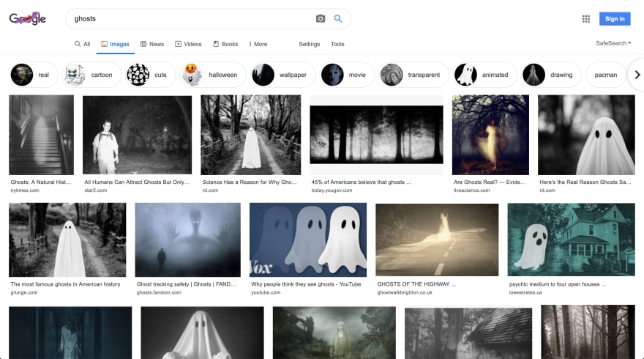The width and height of the screenshot is (644, 359).
Task: Click 'Ghost tracking safety | Ghosts | FAND...' title
Action: [186, 284]
